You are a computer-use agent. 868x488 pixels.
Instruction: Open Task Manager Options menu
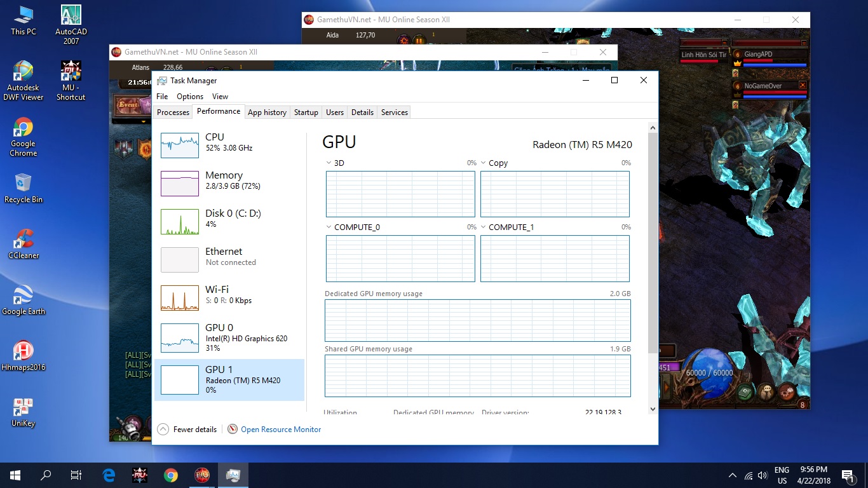point(190,97)
